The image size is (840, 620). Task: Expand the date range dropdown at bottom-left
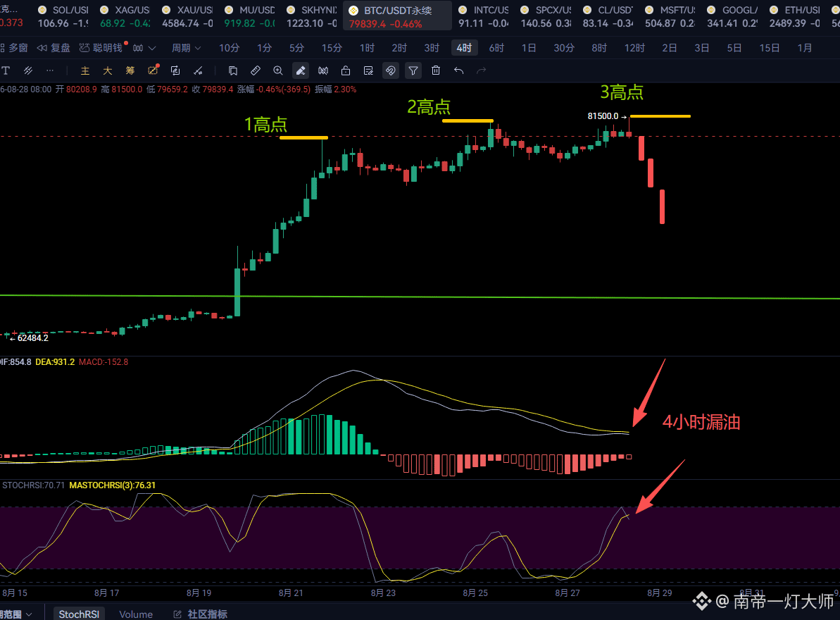tap(16, 614)
